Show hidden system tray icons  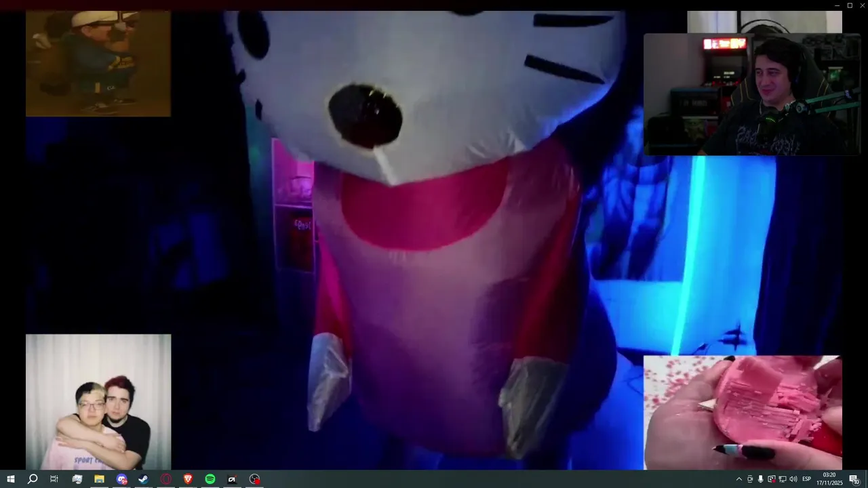739,479
